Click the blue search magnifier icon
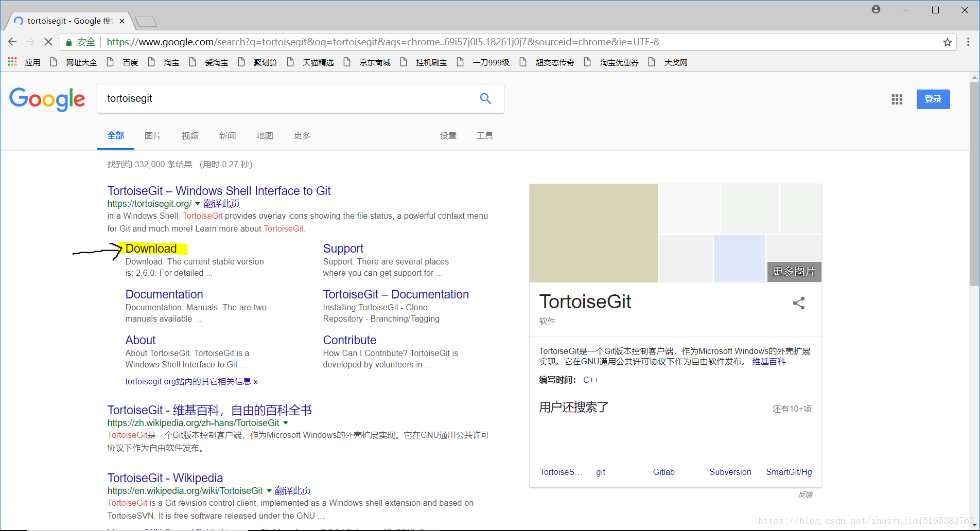This screenshot has width=980, height=531. (485, 98)
